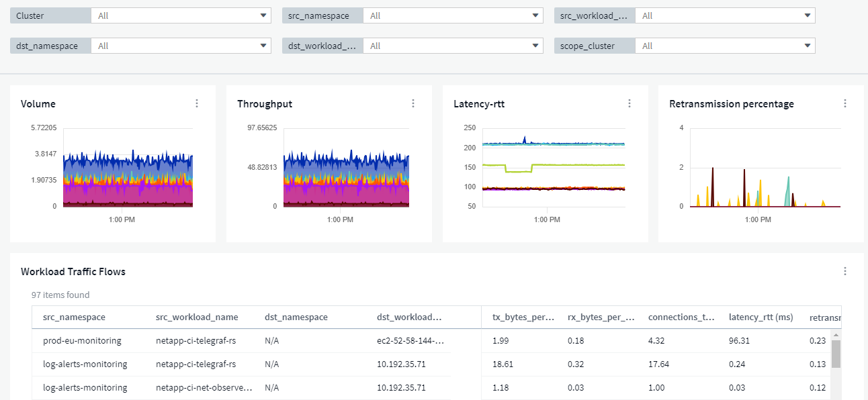Expand the src_namespace filter dropdown
This screenshot has height=400, width=868.
pyautogui.click(x=453, y=15)
